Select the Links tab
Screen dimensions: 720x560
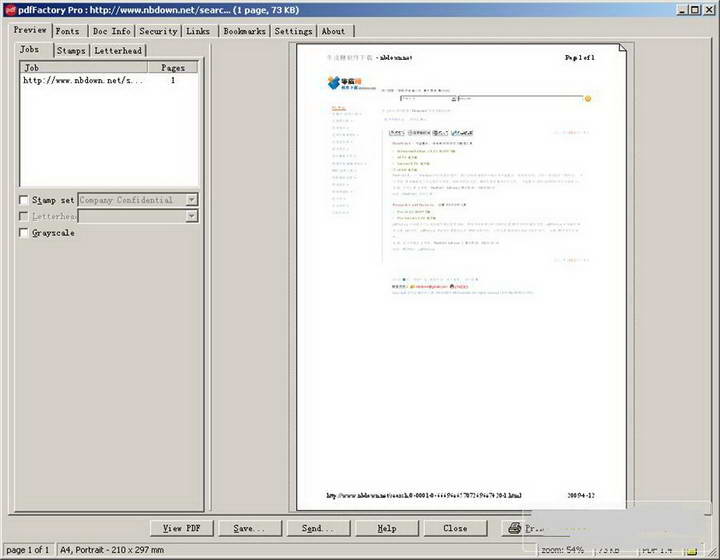click(198, 31)
